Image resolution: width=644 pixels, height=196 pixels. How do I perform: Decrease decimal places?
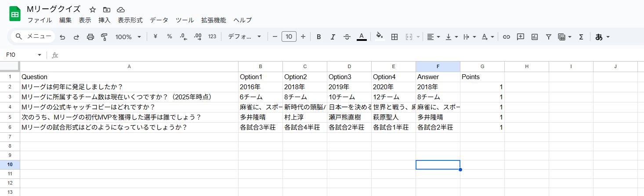[x=184, y=36]
